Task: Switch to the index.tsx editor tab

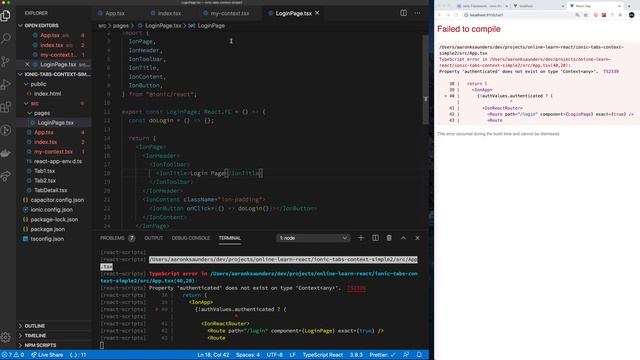Action: click(169, 13)
